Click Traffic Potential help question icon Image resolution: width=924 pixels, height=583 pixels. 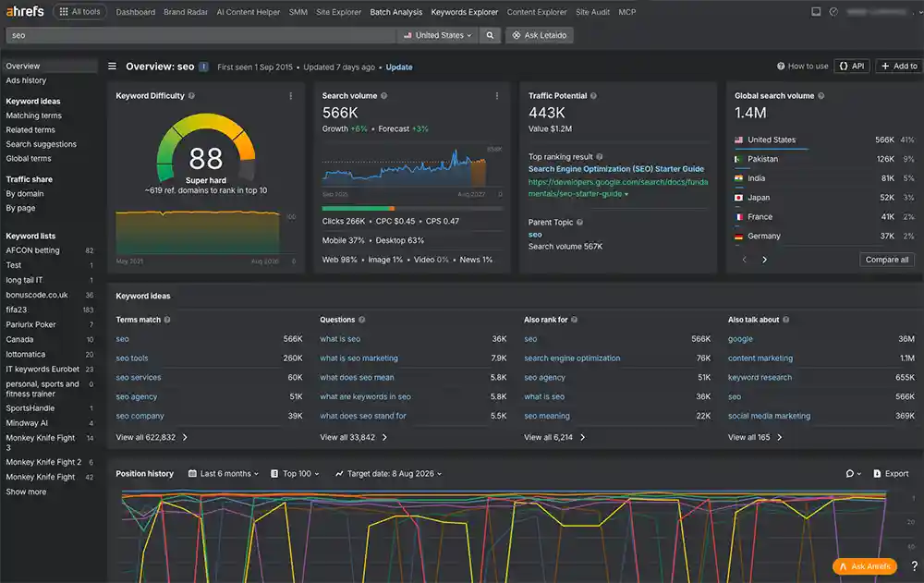pyautogui.click(x=593, y=95)
